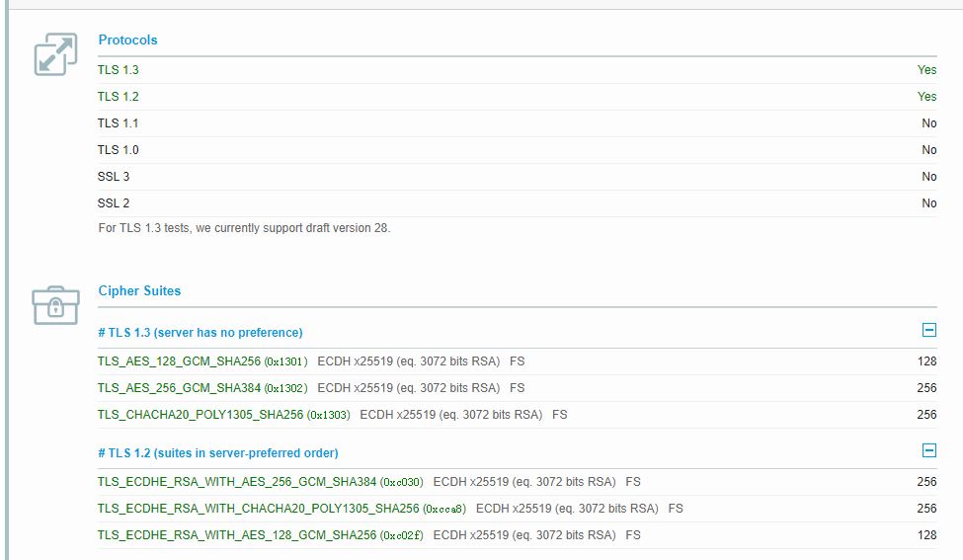
Task: Click the (0xcca8) hex code
Action: [444, 509]
